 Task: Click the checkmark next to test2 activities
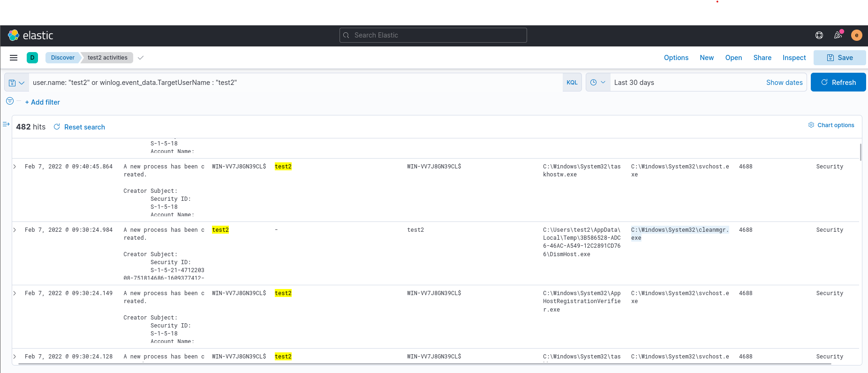[141, 58]
